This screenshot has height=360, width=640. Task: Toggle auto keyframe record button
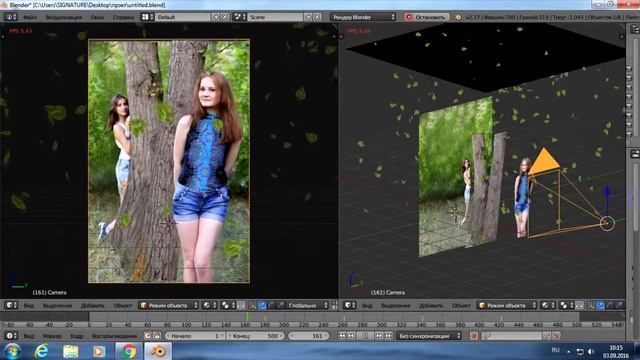(473, 336)
